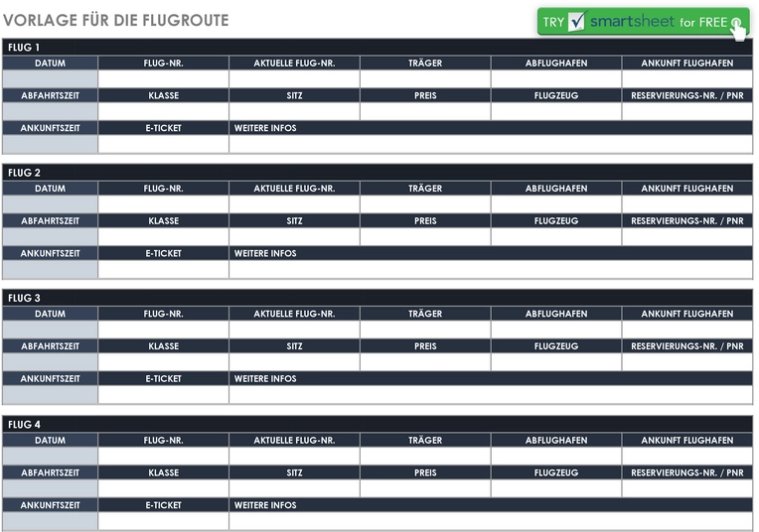This screenshot has height=532, width=759.
Task: Click the Weitere Infos field in Flug 1
Action: pyautogui.click(x=491, y=144)
